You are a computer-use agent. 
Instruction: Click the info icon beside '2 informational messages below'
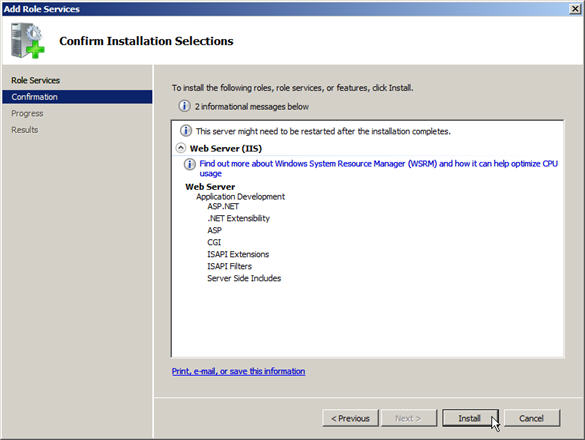[184, 106]
